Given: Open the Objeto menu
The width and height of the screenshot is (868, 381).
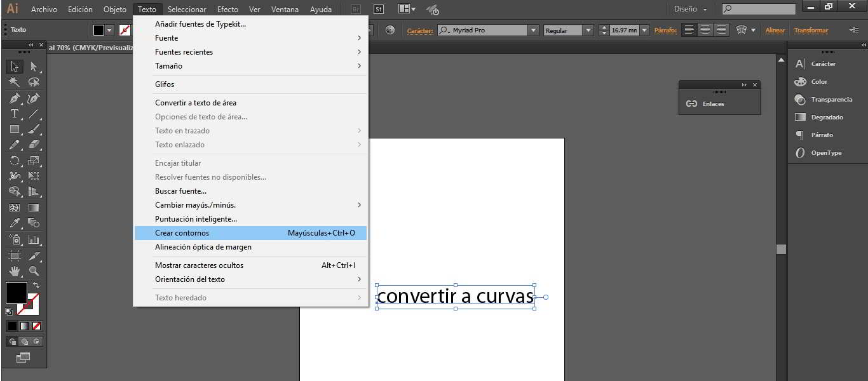Looking at the screenshot, I should coord(115,10).
